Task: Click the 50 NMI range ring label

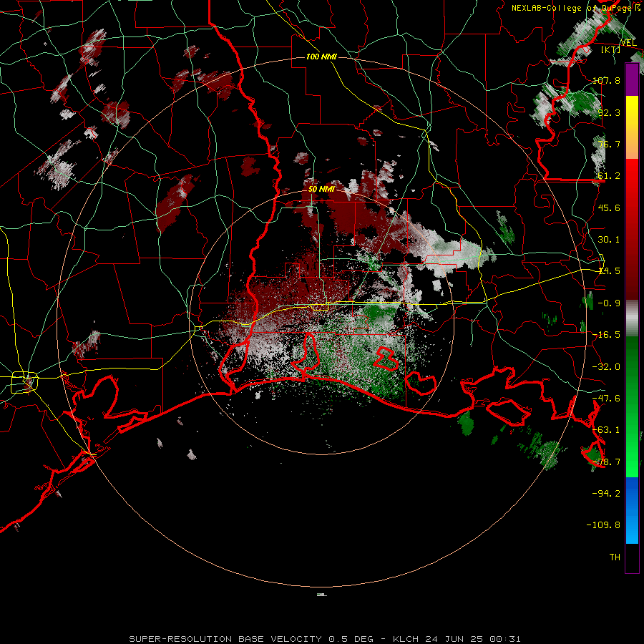Action: click(321, 189)
